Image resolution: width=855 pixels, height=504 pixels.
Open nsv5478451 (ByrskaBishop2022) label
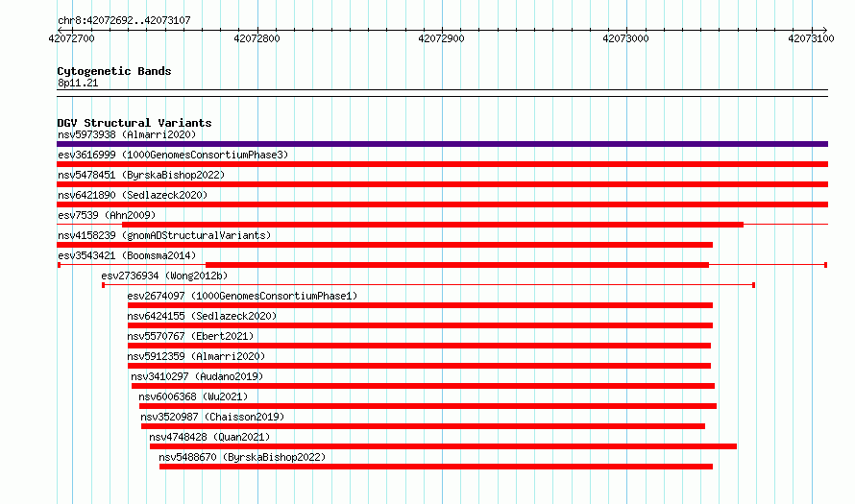141,175
